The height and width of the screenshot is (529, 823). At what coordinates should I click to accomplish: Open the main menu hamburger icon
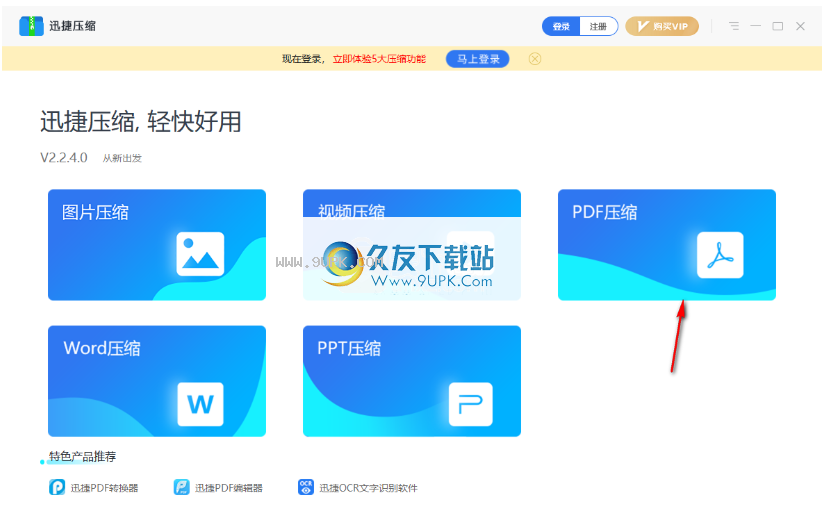(734, 26)
